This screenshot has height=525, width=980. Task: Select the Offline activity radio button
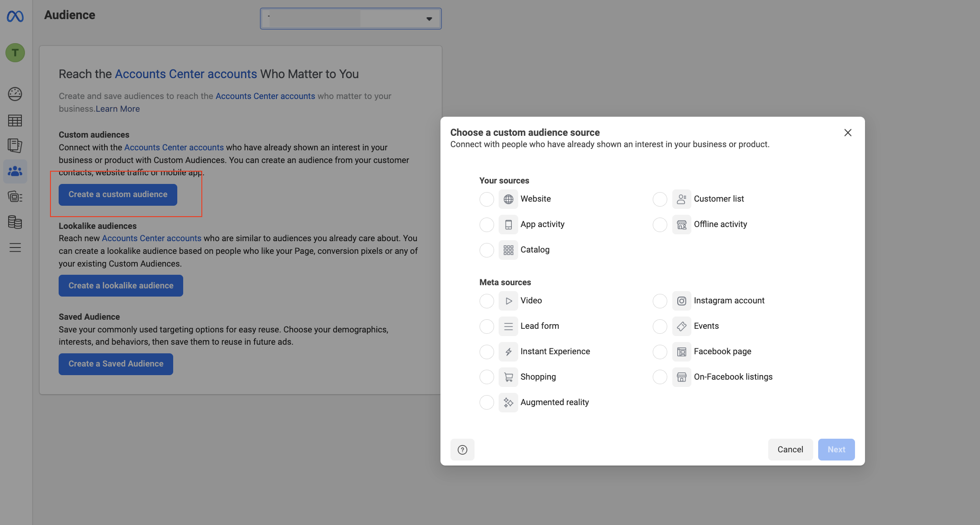pos(660,224)
